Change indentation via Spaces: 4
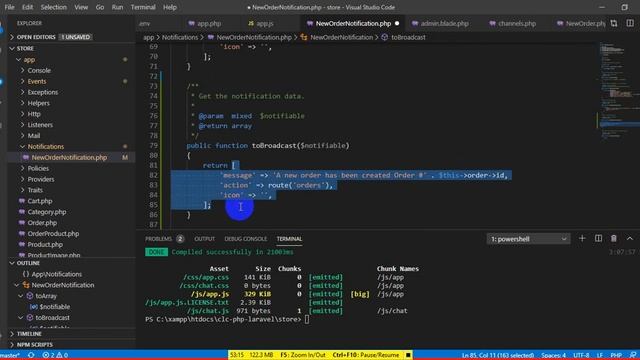The height and width of the screenshot is (360, 640). pyautogui.click(x=553, y=355)
